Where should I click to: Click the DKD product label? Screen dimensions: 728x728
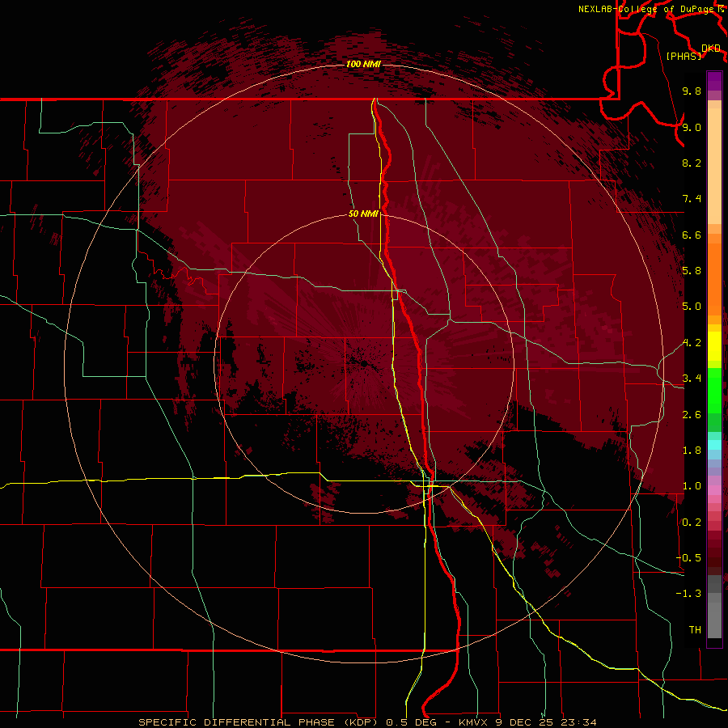click(711, 49)
